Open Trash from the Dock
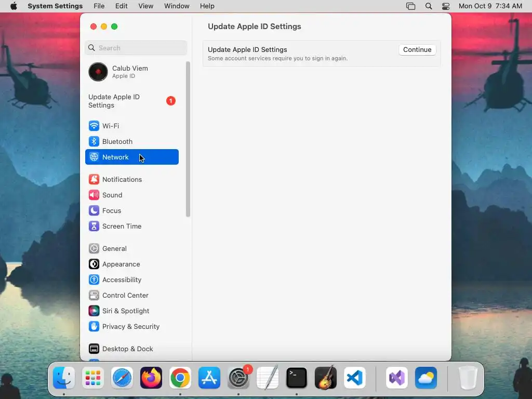This screenshot has width=532, height=399. coord(468,378)
